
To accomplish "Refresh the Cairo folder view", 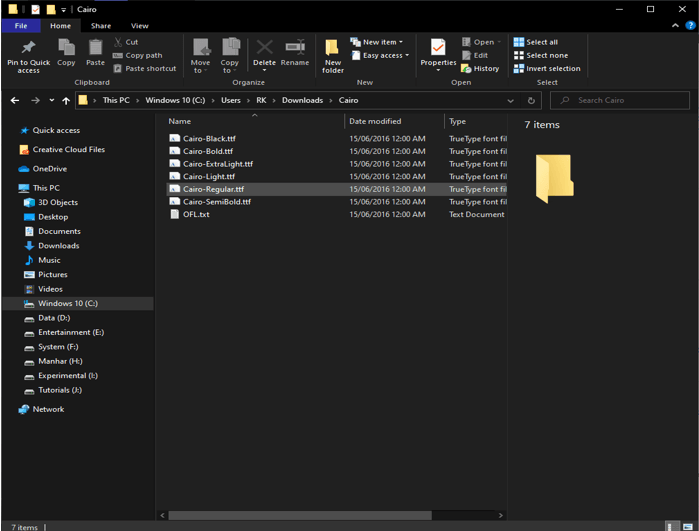I will pos(531,101).
